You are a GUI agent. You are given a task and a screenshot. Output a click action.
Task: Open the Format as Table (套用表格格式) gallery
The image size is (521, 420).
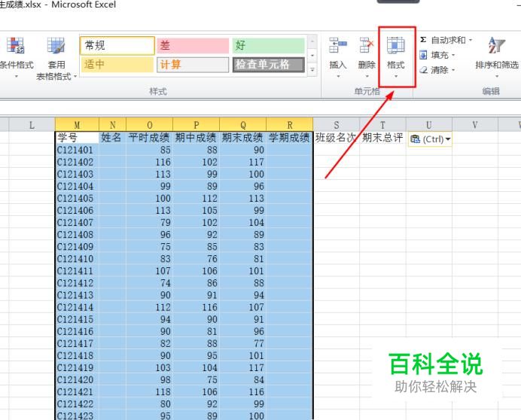56,57
